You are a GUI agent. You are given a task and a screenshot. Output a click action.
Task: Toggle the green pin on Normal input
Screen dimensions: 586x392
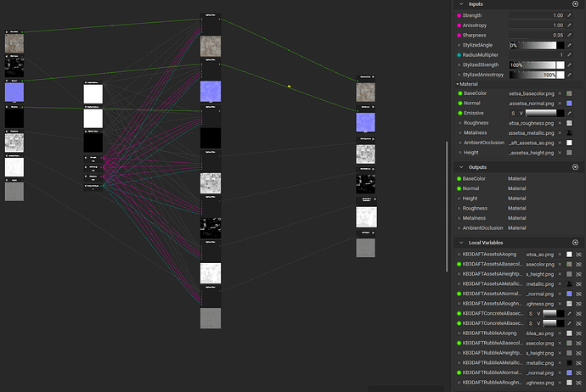click(x=460, y=103)
